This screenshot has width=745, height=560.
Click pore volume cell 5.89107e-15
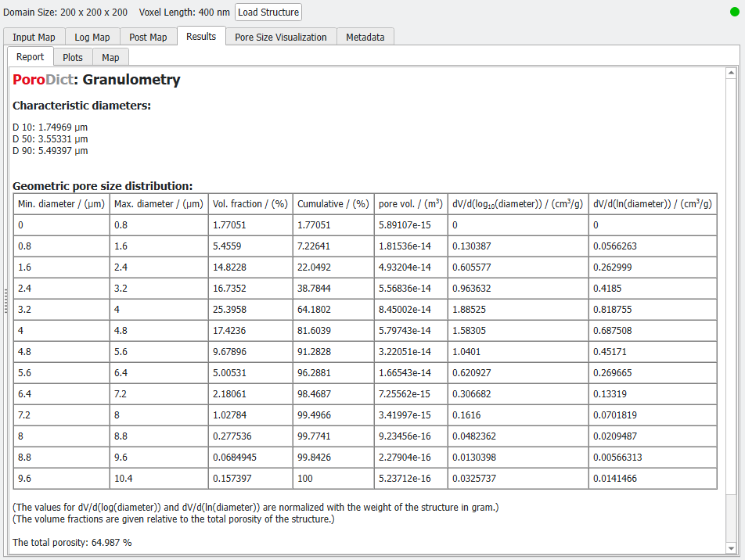[x=411, y=225]
